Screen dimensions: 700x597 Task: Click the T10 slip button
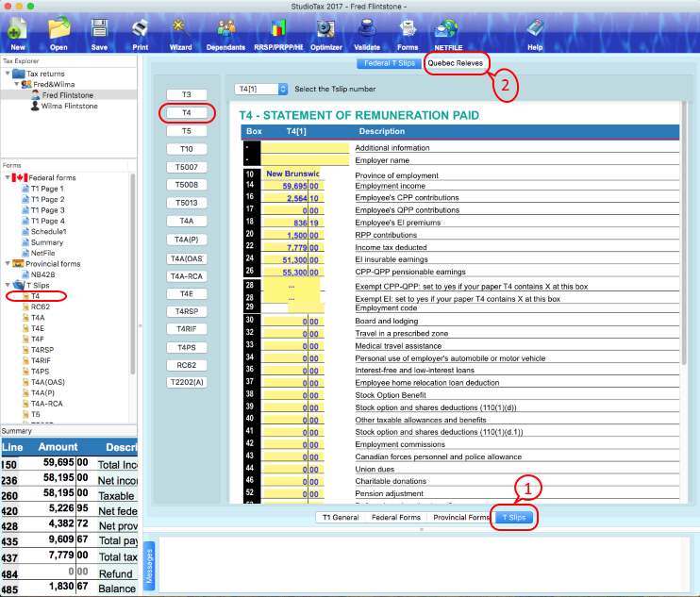tap(187, 149)
